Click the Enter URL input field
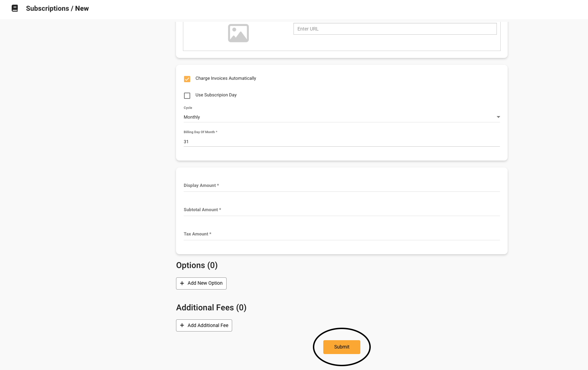The image size is (588, 370). click(x=395, y=29)
